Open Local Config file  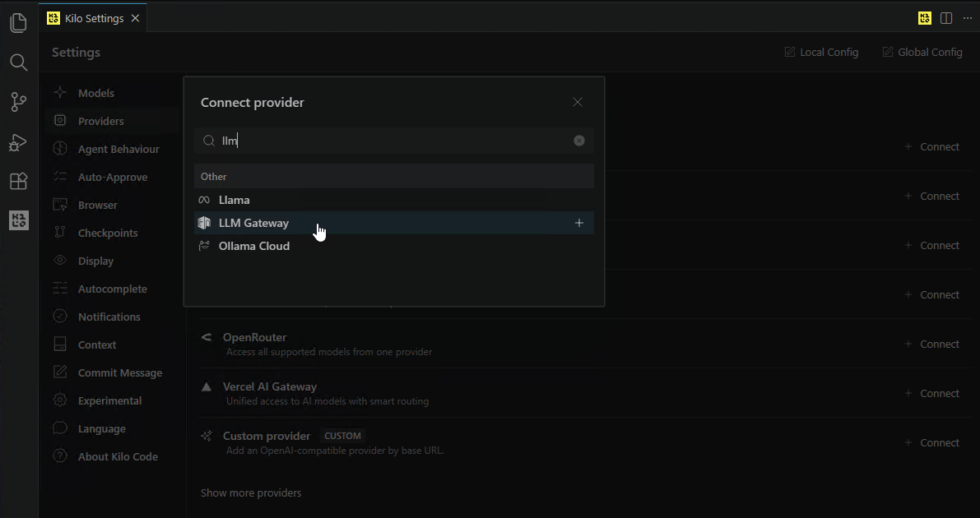[821, 53]
